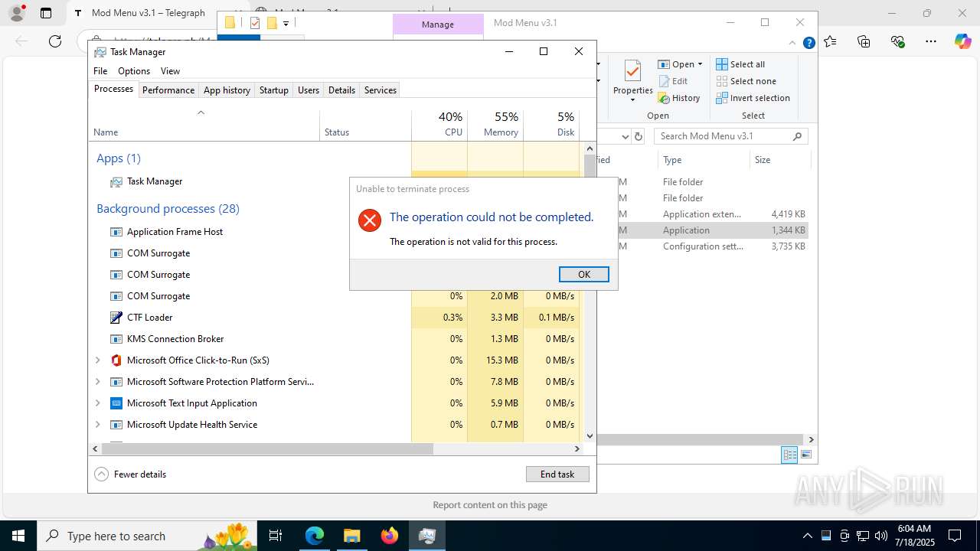Click Open button in Explorer ribbon

676,64
